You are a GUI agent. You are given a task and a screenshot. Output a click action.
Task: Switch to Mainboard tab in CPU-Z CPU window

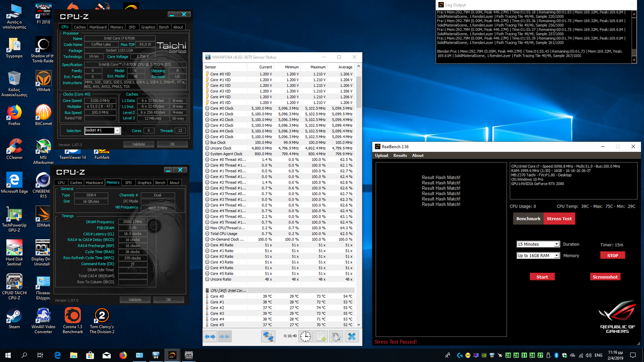click(x=98, y=27)
